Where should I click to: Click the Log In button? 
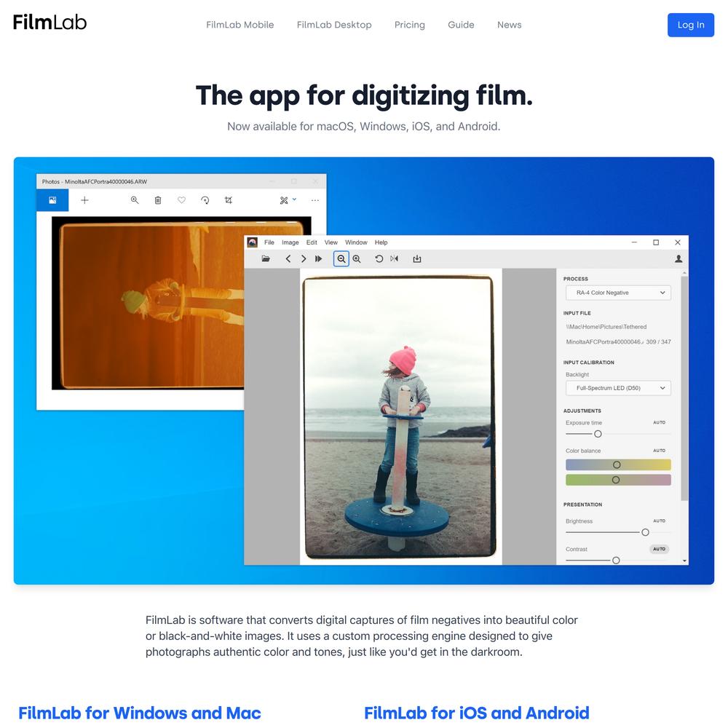(x=691, y=25)
